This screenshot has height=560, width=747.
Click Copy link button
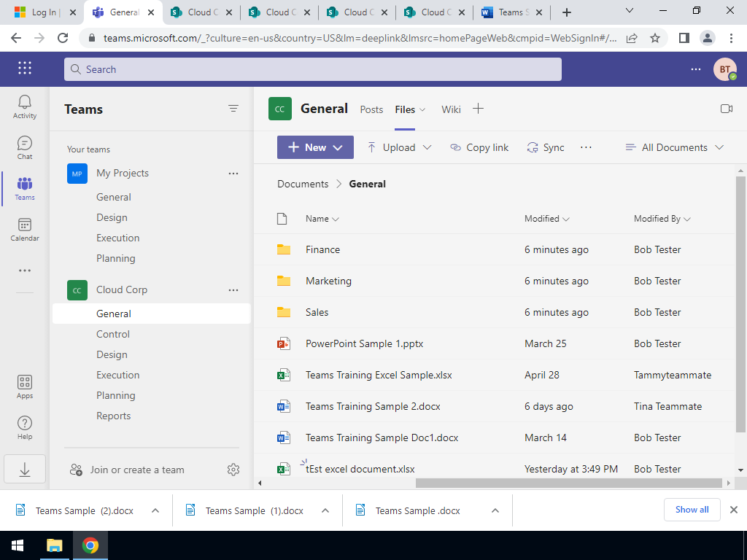pyautogui.click(x=479, y=147)
